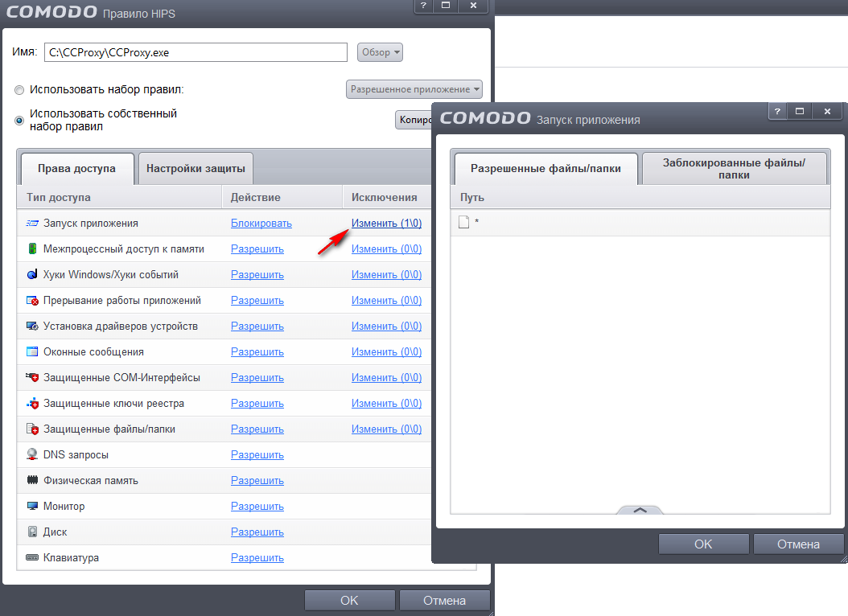
Task: Click the Исключения column header
Action: click(387, 197)
